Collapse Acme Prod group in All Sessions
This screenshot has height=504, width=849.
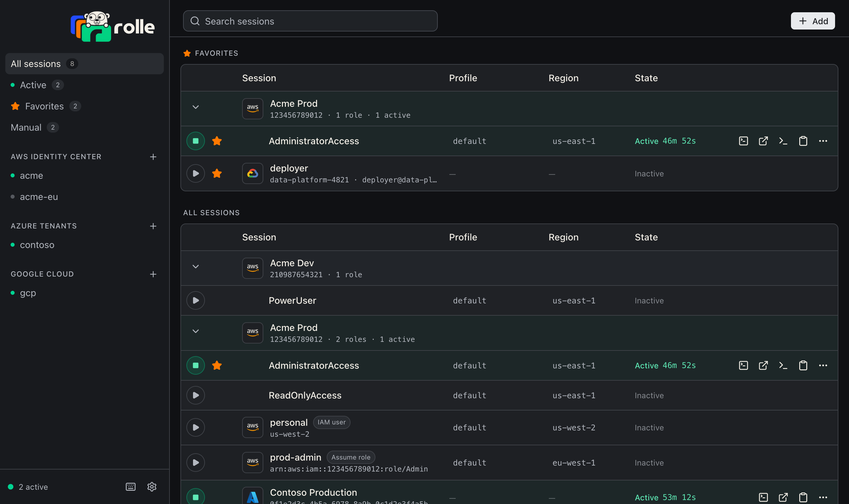pyautogui.click(x=196, y=332)
